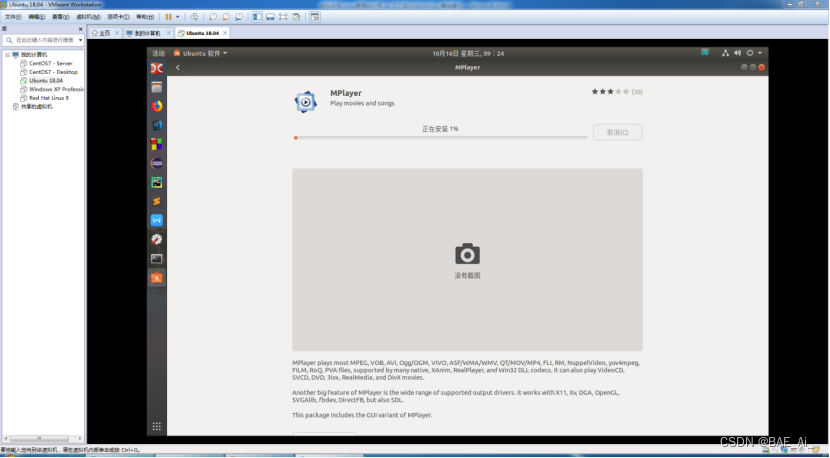The width and height of the screenshot is (830, 458).
Task: Toggle the VMware library sidebar view
Action: 257,17
